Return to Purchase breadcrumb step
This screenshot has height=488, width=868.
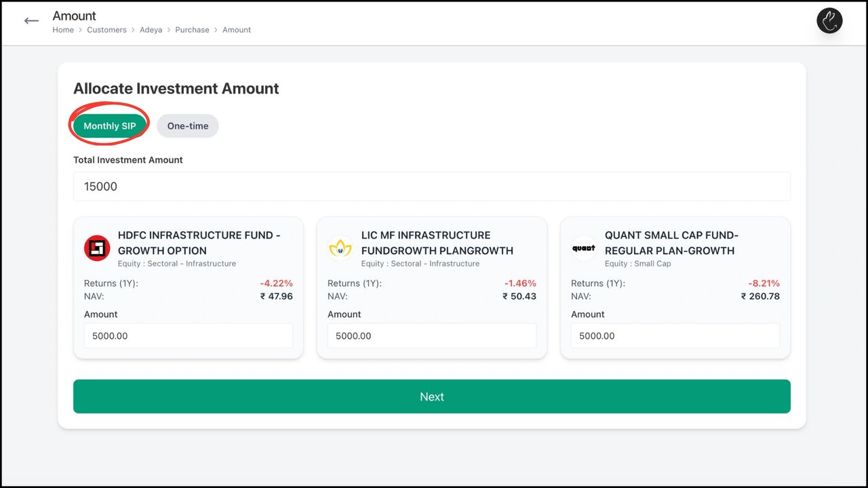192,30
